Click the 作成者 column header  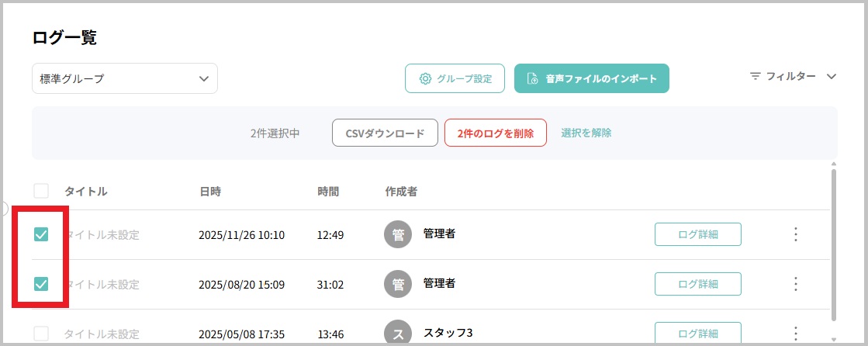pyautogui.click(x=401, y=192)
